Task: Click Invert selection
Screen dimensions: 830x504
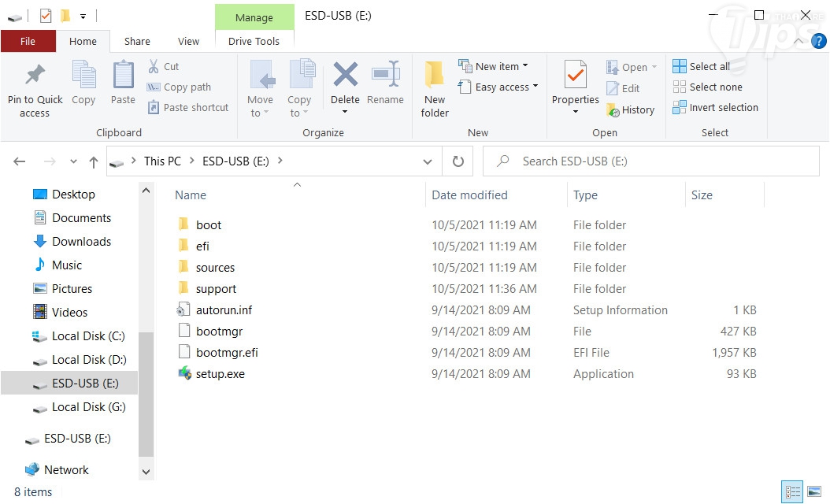Action: point(716,107)
